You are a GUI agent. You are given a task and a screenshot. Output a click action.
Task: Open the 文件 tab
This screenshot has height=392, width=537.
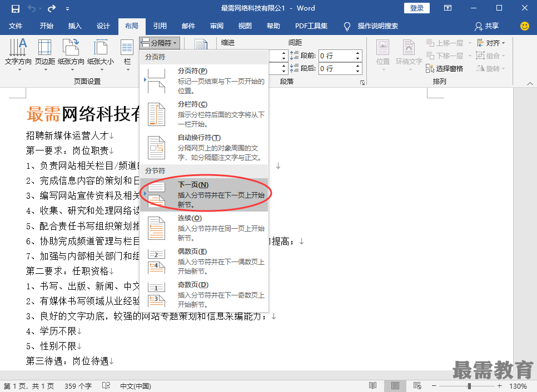pyautogui.click(x=16, y=26)
